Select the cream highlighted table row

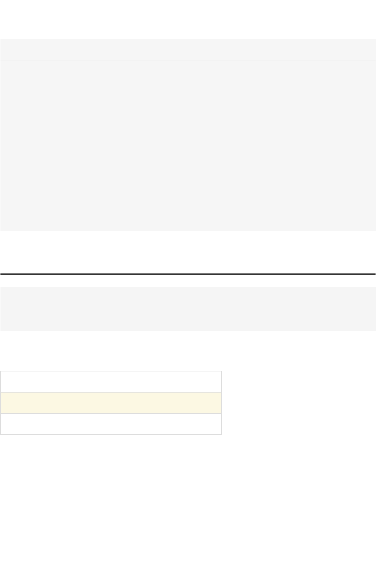click(111, 403)
